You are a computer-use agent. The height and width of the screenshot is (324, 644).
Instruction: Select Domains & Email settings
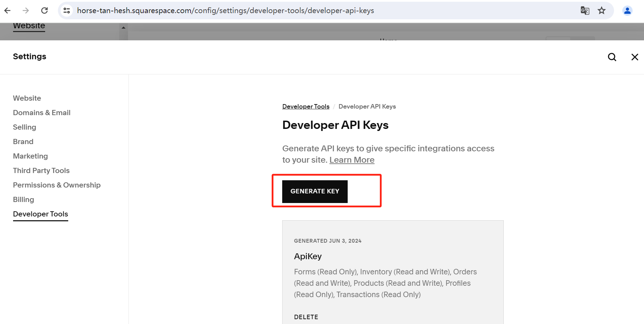coord(41,113)
